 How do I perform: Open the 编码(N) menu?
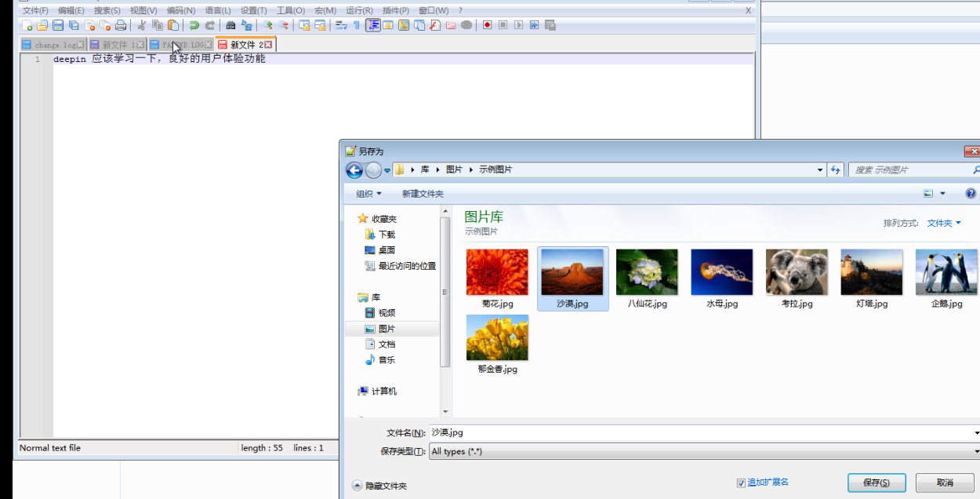pyautogui.click(x=181, y=10)
